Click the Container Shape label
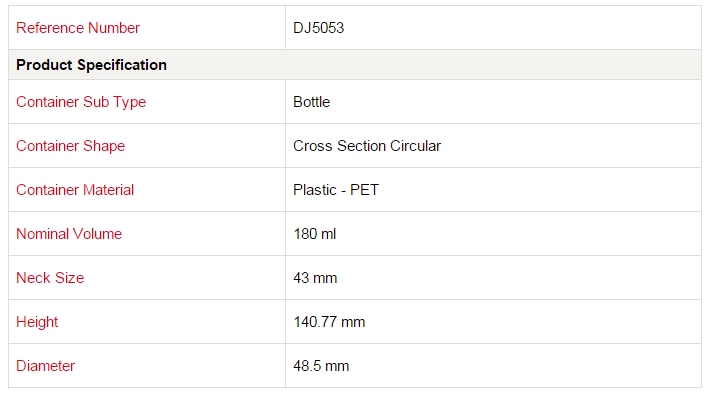Image resolution: width=709 pixels, height=394 pixels. 71,146
